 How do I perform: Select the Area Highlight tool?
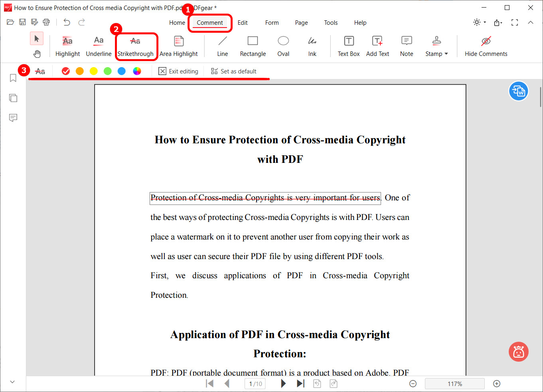[x=178, y=45]
